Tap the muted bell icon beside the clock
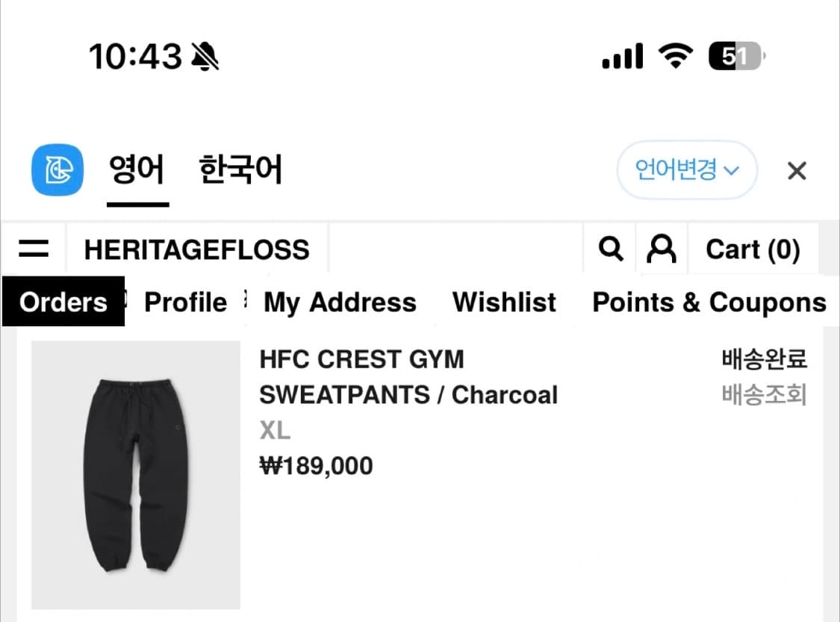Screen dimensions: 840x622 point(205,56)
